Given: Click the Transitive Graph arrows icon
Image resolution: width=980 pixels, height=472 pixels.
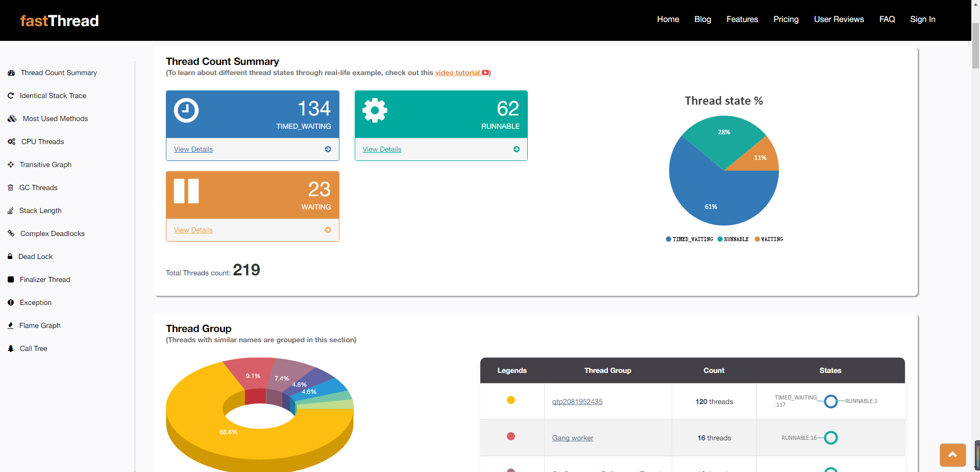Looking at the screenshot, I should tap(11, 164).
